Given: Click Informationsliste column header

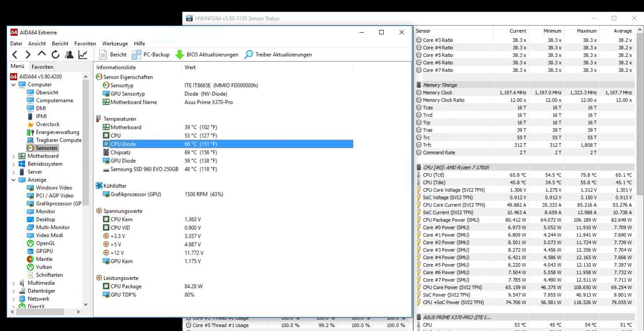Looking at the screenshot, I should click(x=138, y=68).
